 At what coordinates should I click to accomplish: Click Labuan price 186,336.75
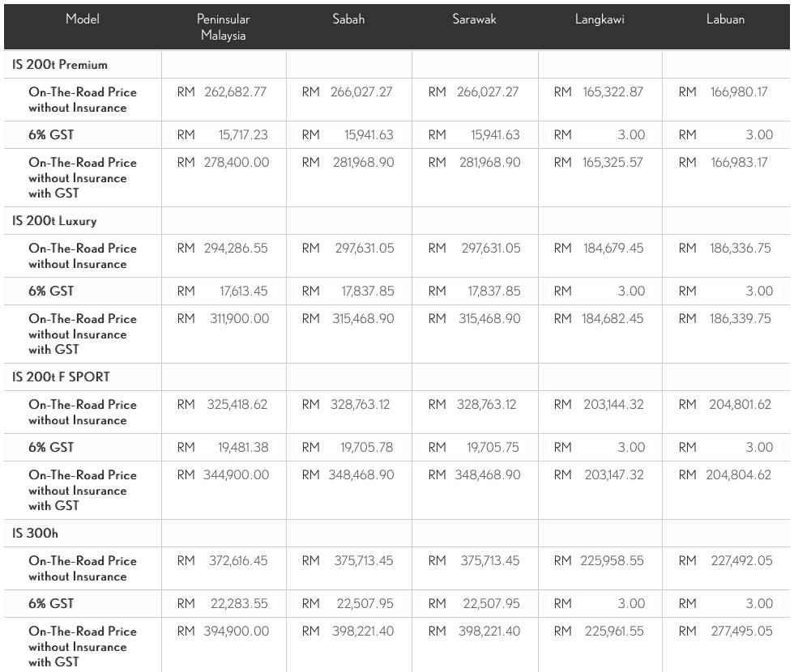click(741, 249)
